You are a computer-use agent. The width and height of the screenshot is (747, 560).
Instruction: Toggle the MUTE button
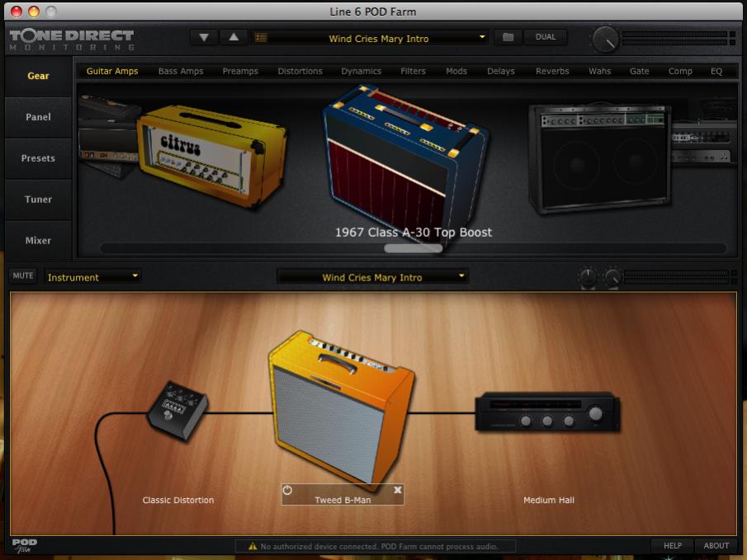pos(23,275)
